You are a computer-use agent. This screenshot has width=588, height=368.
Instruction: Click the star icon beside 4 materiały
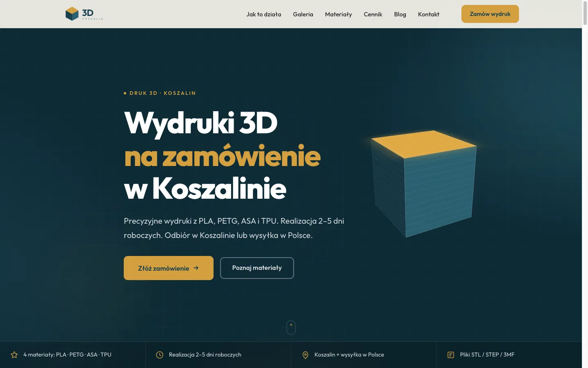click(14, 355)
